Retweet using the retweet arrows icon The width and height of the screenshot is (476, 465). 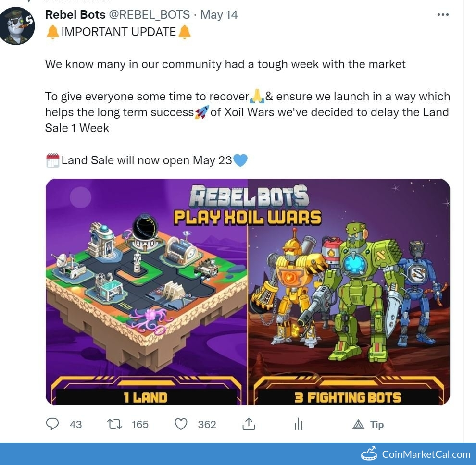115,424
